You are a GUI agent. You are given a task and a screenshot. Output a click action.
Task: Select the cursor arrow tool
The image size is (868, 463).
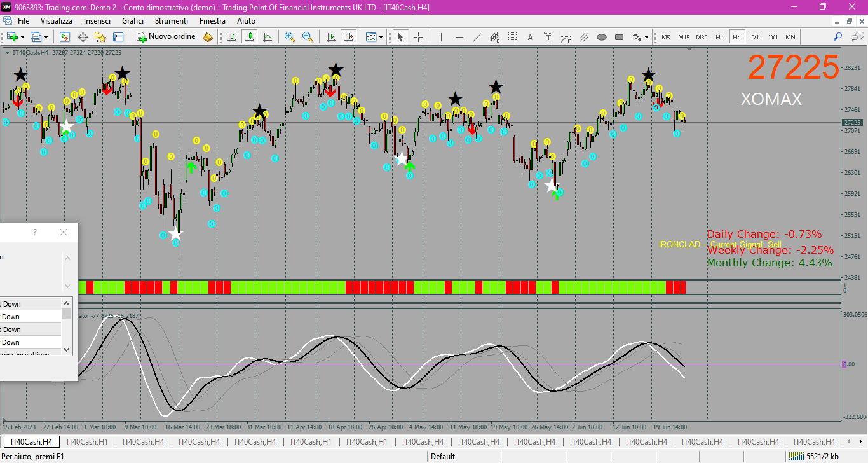(x=400, y=37)
